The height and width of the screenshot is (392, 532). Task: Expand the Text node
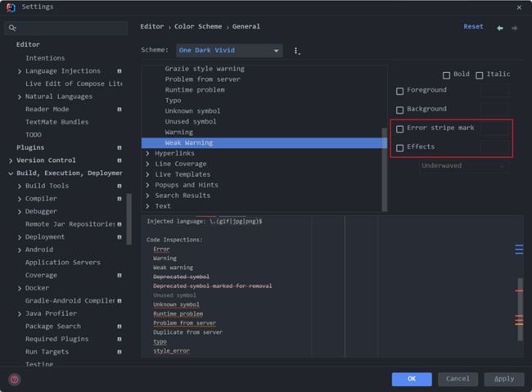coord(147,206)
